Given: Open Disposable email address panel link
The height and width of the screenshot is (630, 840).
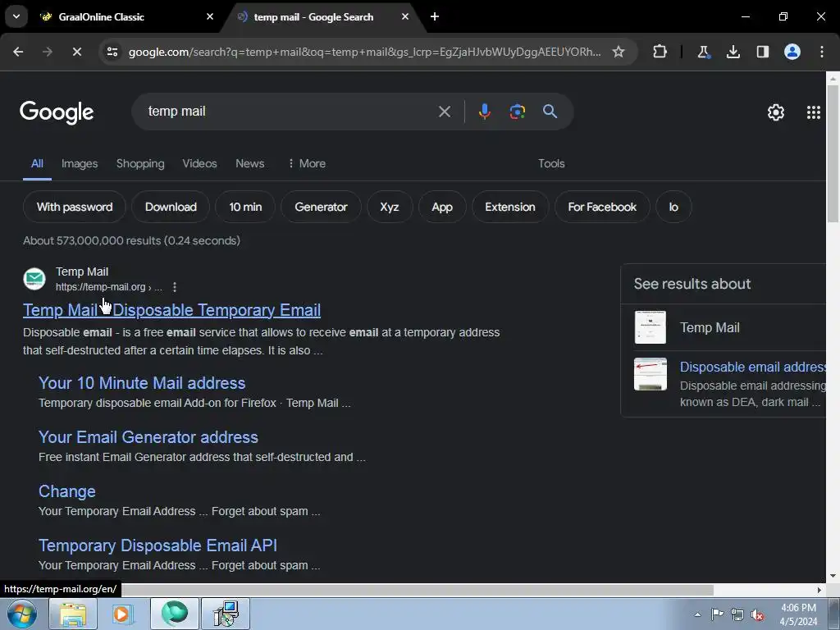Looking at the screenshot, I should [753, 367].
